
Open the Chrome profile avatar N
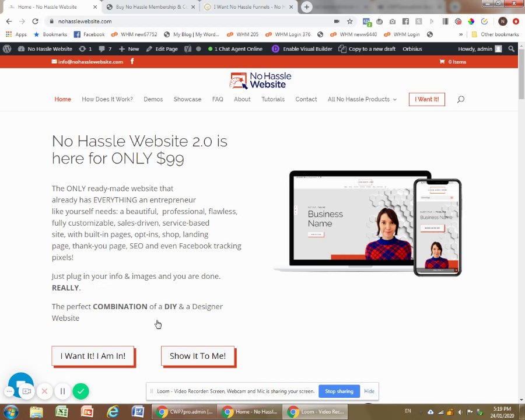(x=503, y=22)
